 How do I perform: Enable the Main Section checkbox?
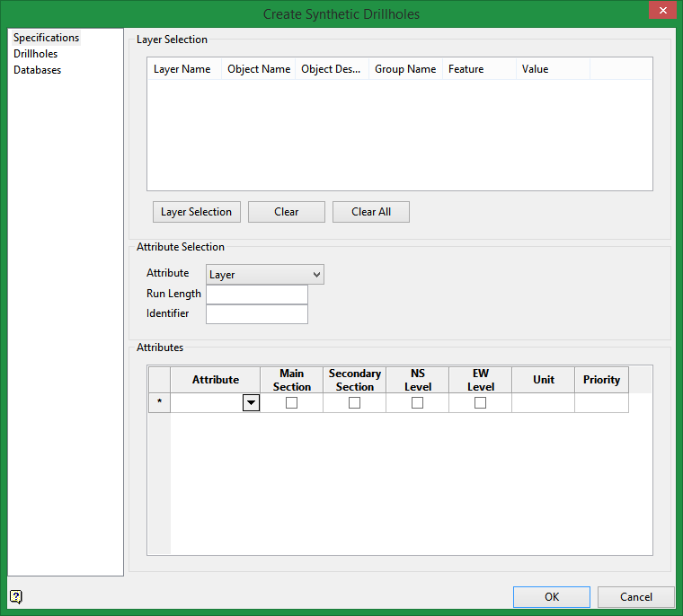[291, 403]
